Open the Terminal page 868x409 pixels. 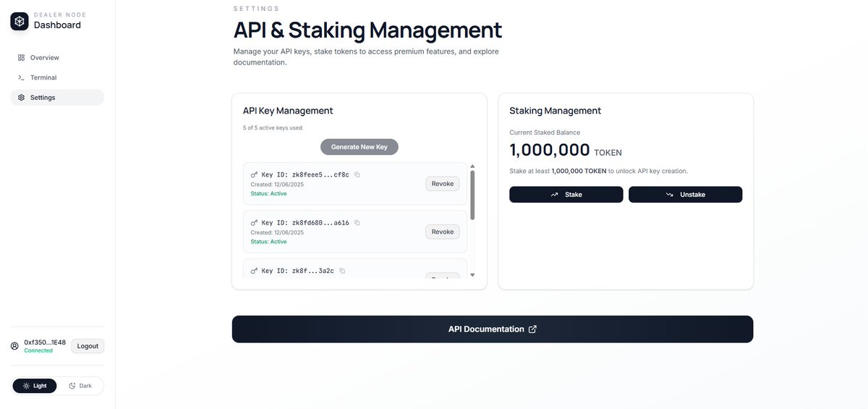[x=57, y=77]
